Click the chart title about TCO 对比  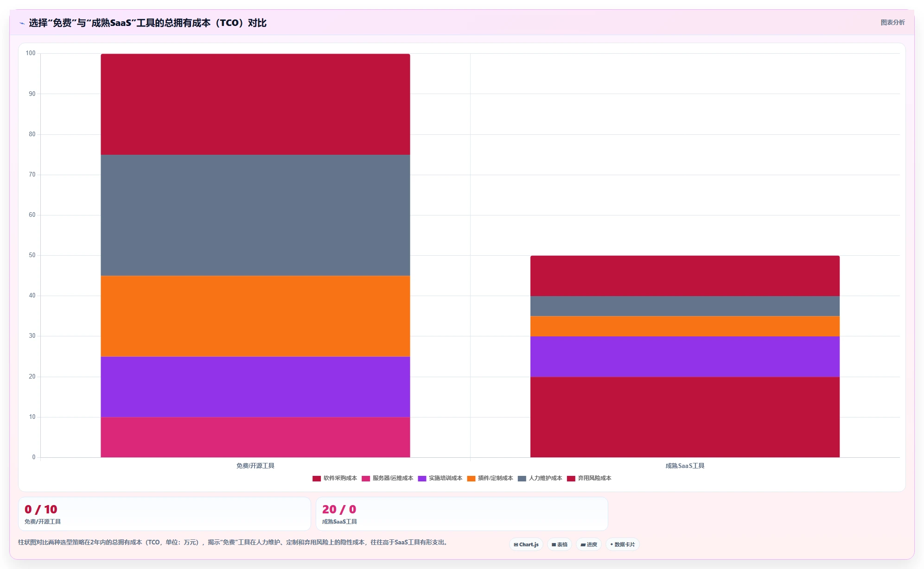pyautogui.click(x=147, y=23)
